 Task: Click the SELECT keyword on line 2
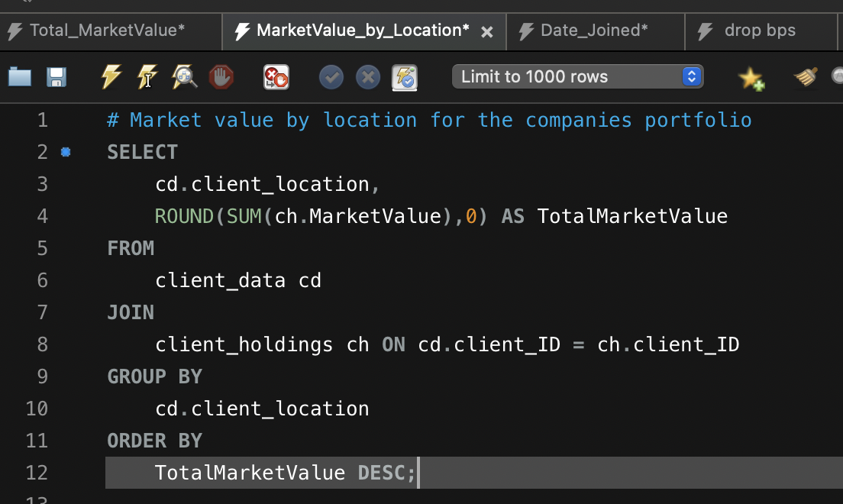143,152
